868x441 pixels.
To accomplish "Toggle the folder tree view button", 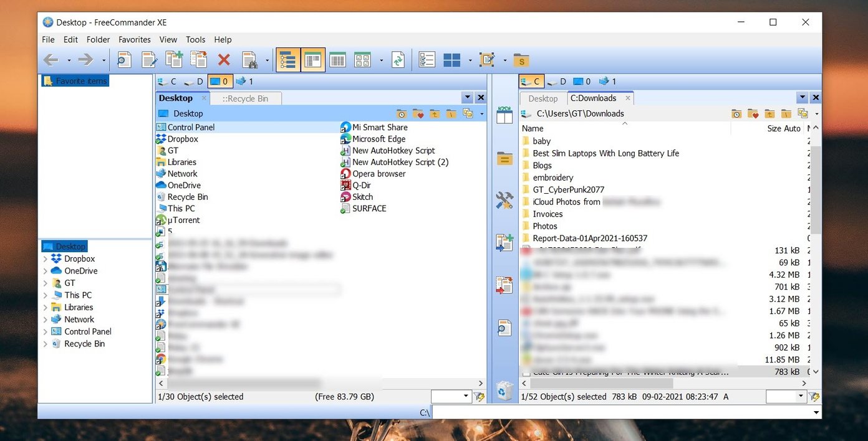I will click(x=288, y=60).
